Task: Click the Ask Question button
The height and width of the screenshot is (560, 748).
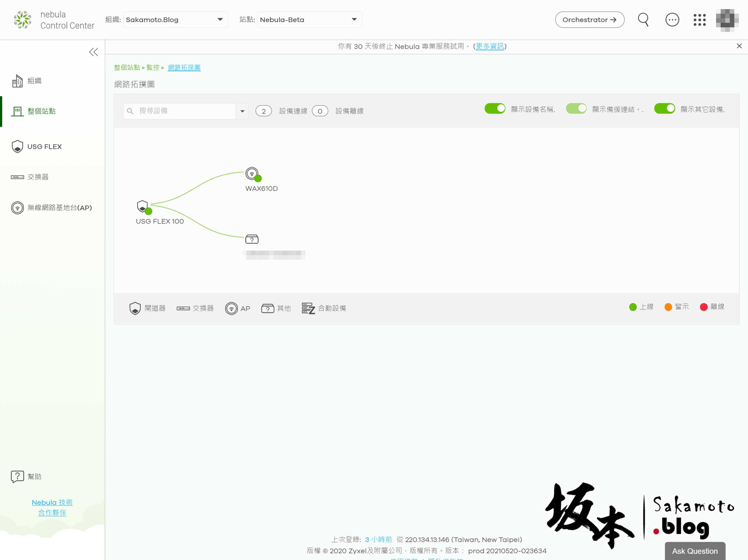Action: click(695, 551)
